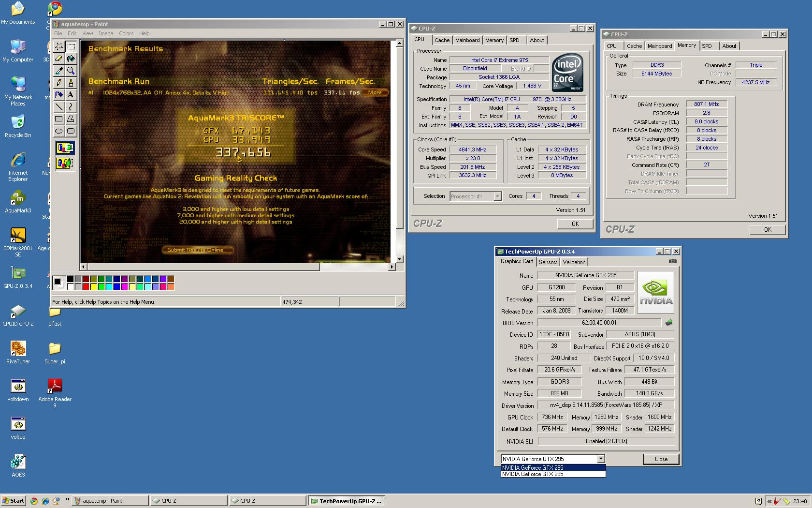Click Paint horizontal scrollbar left arrow
This screenshot has height=508, width=812.
[x=84, y=267]
